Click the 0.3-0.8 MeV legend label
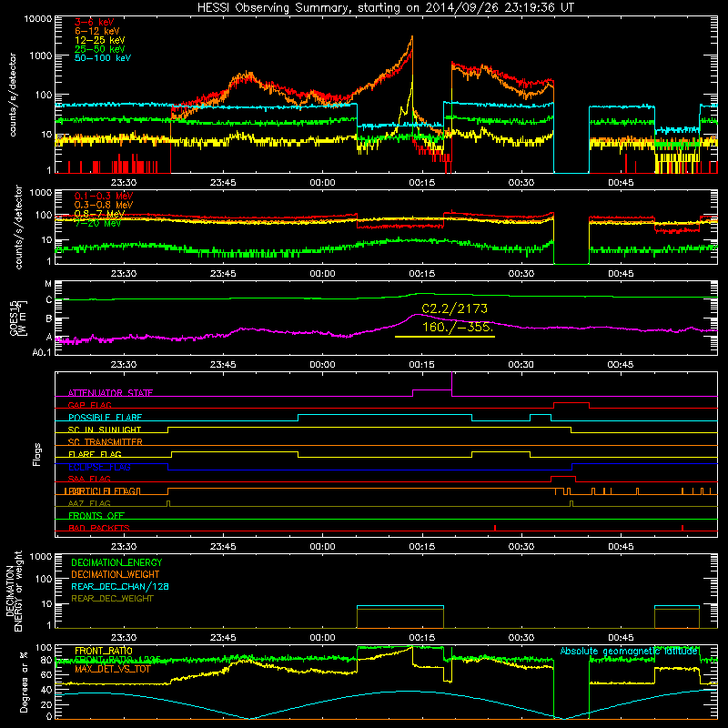The width and height of the screenshot is (728, 728). click(x=104, y=205)
